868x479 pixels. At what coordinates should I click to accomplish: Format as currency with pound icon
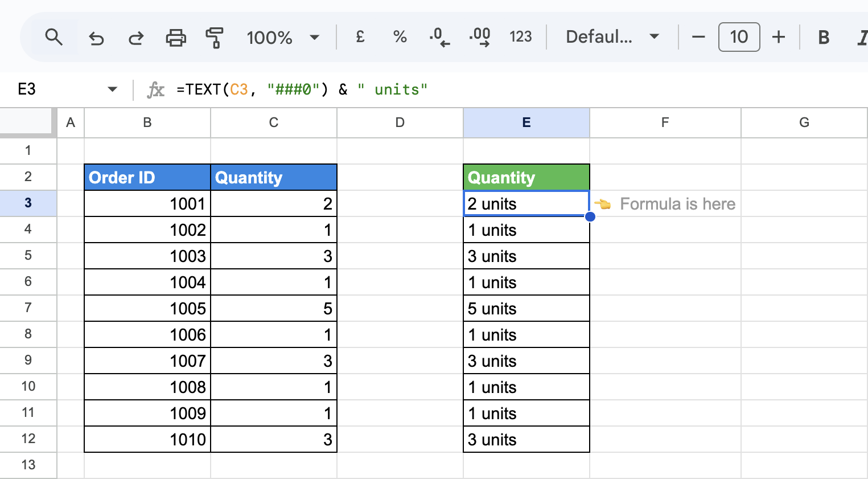(360, 37)
